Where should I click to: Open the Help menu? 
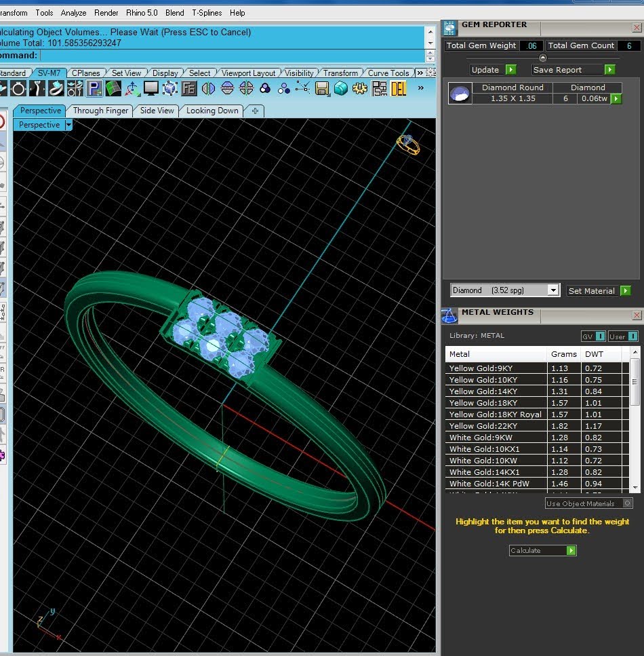(237, 13)
